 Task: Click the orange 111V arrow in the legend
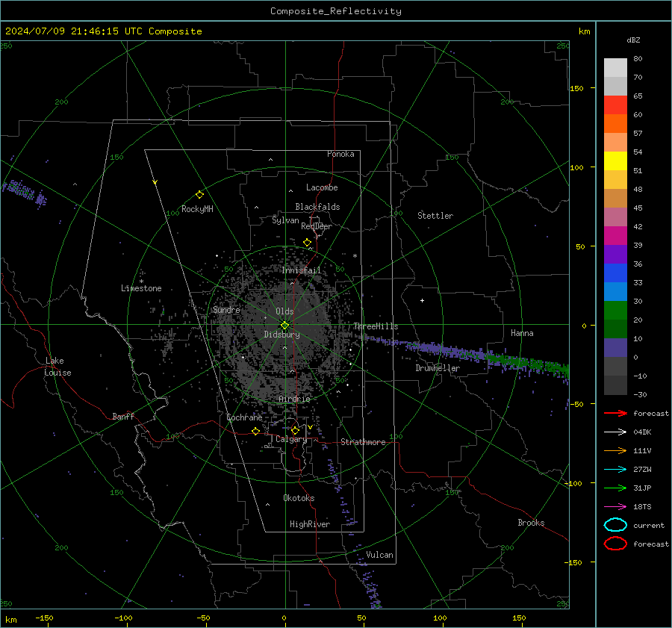pyautogui.click(x=615, y=450)
